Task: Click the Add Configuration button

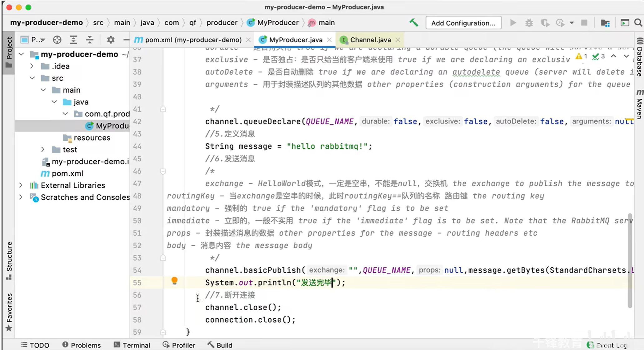Action: point(463,23)
